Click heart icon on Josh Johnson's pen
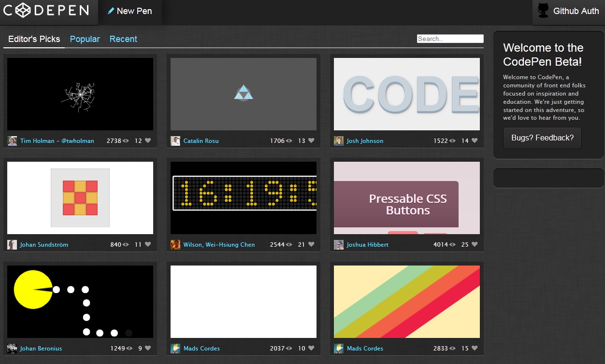The width and height of the screenshot is (605, 364). 475,141
